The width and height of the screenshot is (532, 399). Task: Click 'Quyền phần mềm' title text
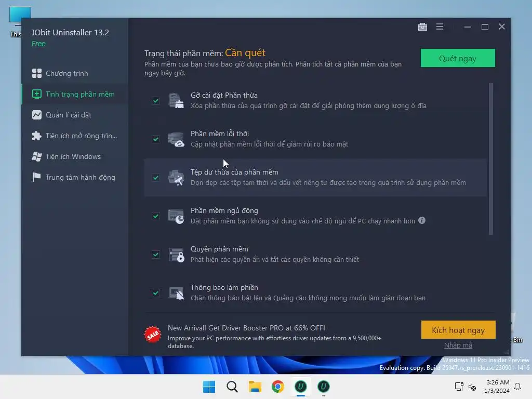[x=219, y=249]
